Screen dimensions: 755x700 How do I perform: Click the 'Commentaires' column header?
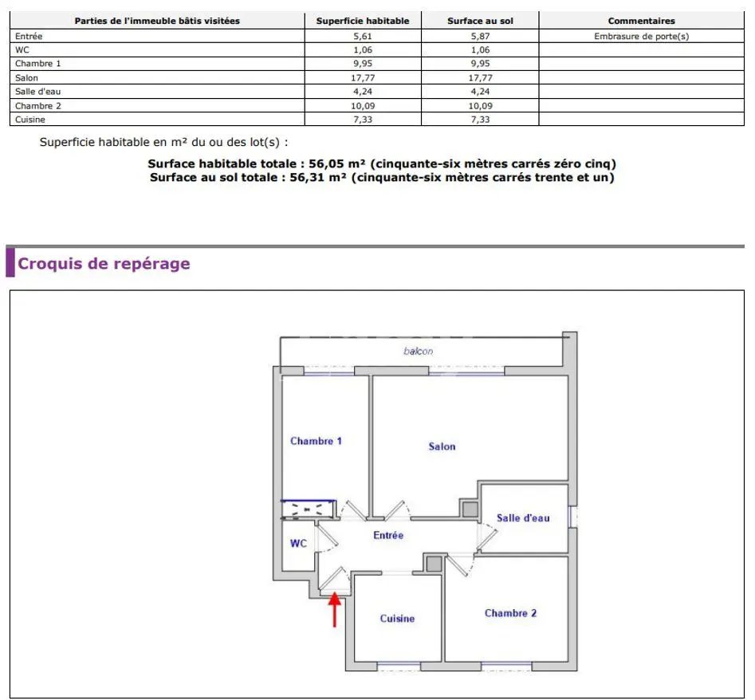point(641,21)
